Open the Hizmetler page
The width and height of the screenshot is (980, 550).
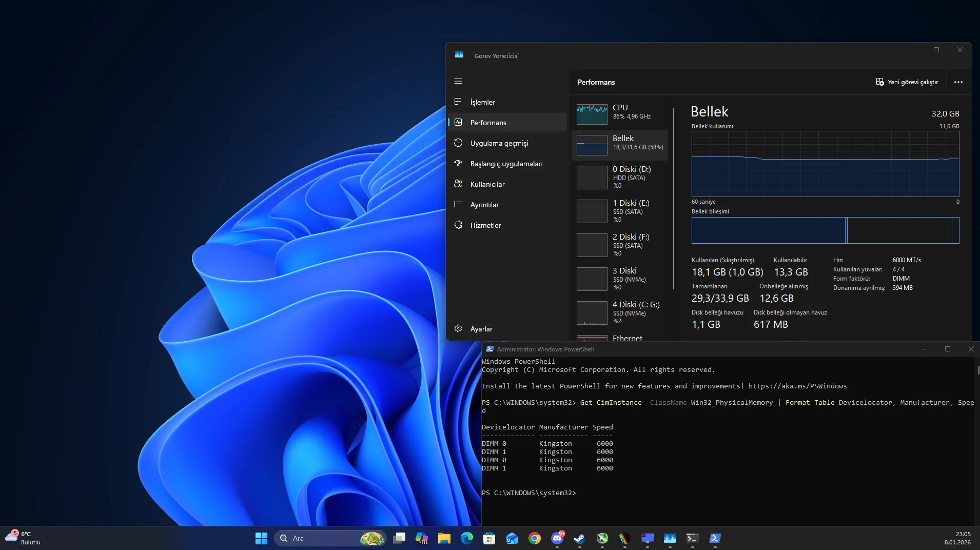(x=485, y=225)
